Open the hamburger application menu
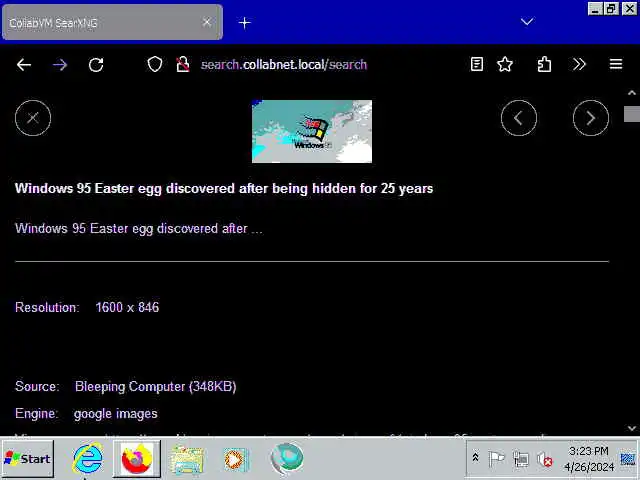The height and width of the screenshot is (480, 640). 616,64
